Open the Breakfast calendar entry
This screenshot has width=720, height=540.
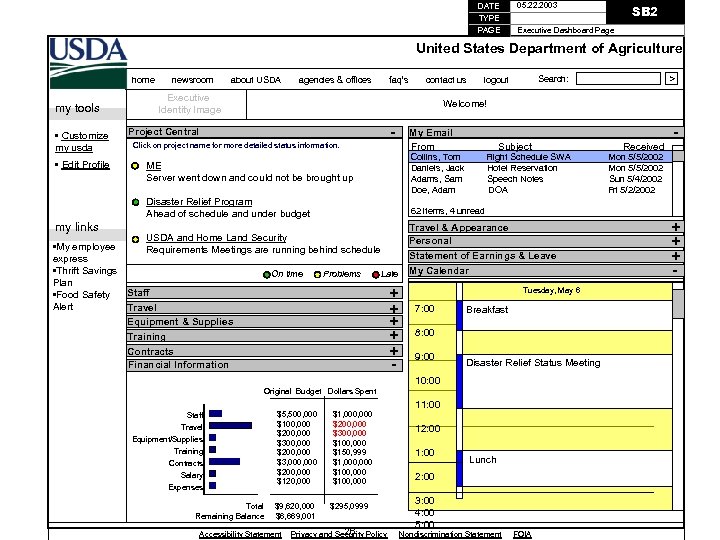pos(567,315)
